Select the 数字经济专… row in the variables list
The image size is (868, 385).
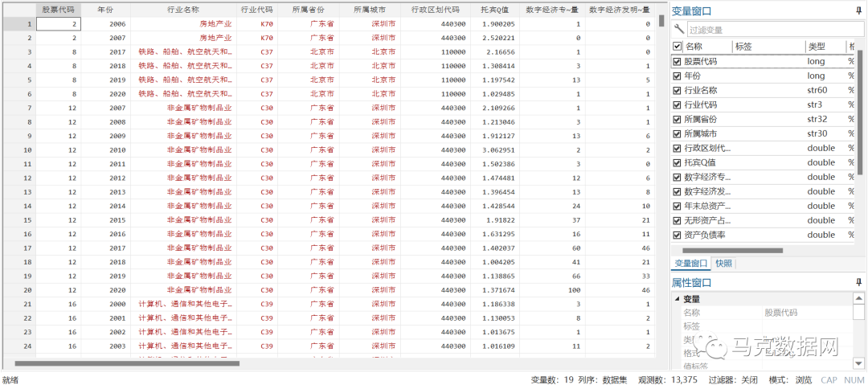tap(764, 177)
